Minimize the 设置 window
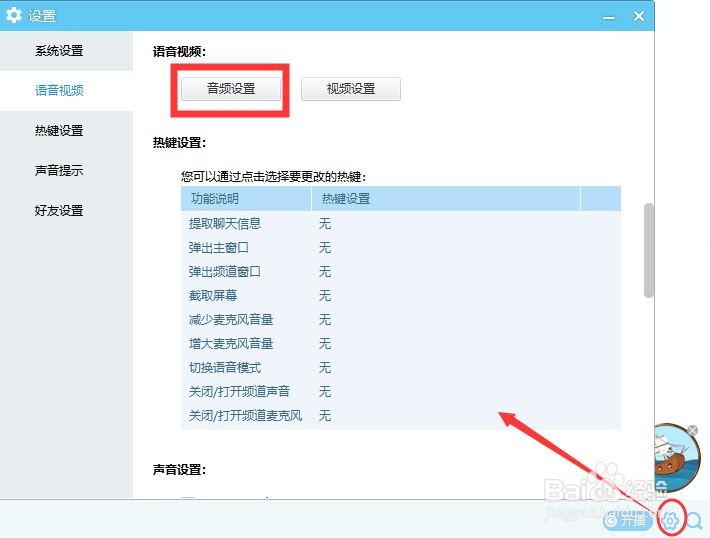710x538 pixels. (609, 17)
